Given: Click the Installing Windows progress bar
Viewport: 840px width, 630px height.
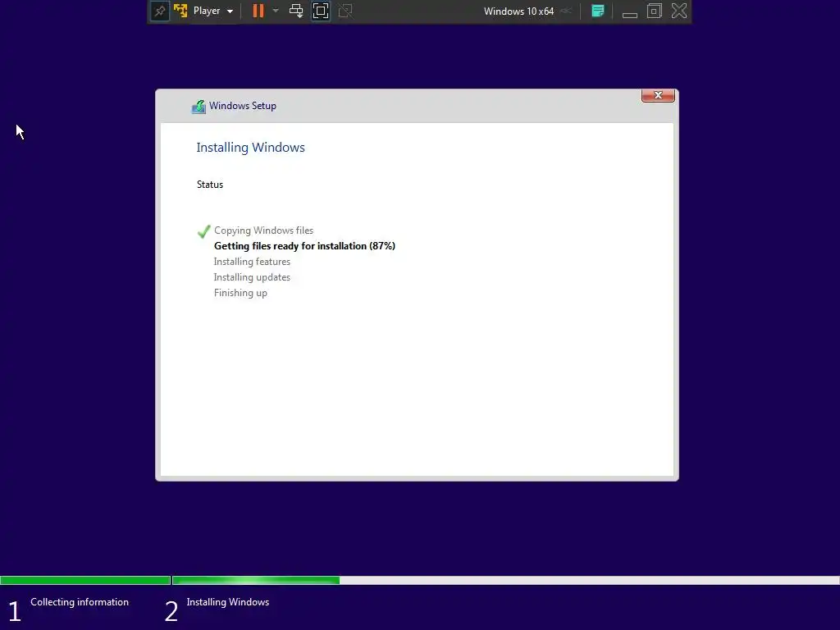Looking at the screenshot, I should click(505, 580).
